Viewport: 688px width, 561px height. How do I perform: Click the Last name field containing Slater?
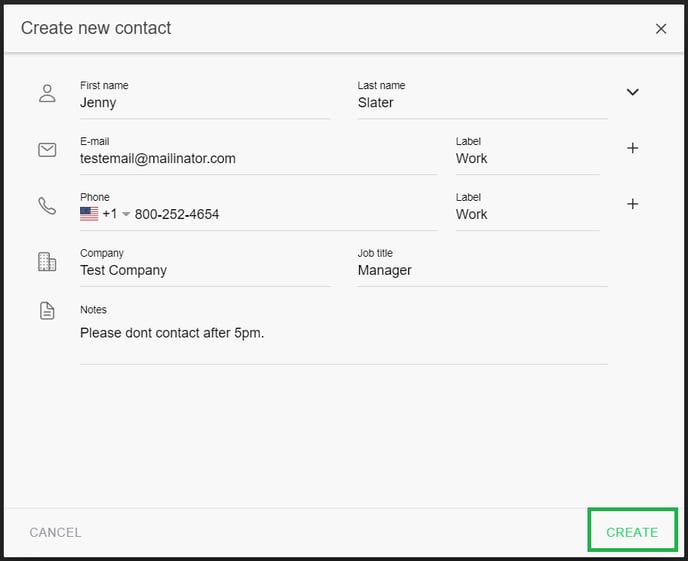coord(482,102)
